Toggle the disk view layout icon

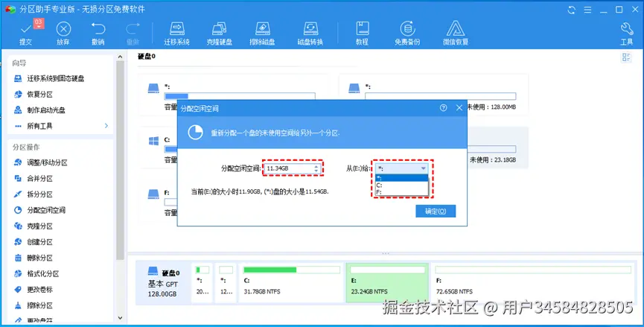(626, 57)
